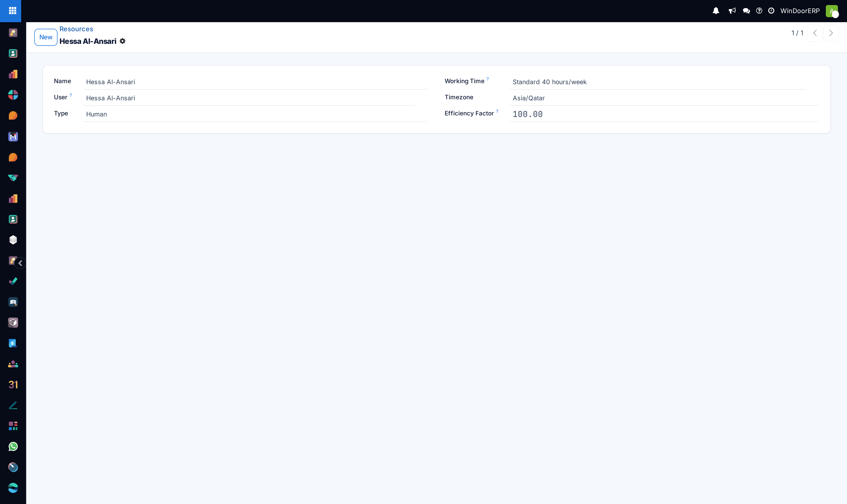Open the speedometer gauge app icon
This screenshot has width=847, height=504.
(x=13, y=467)
